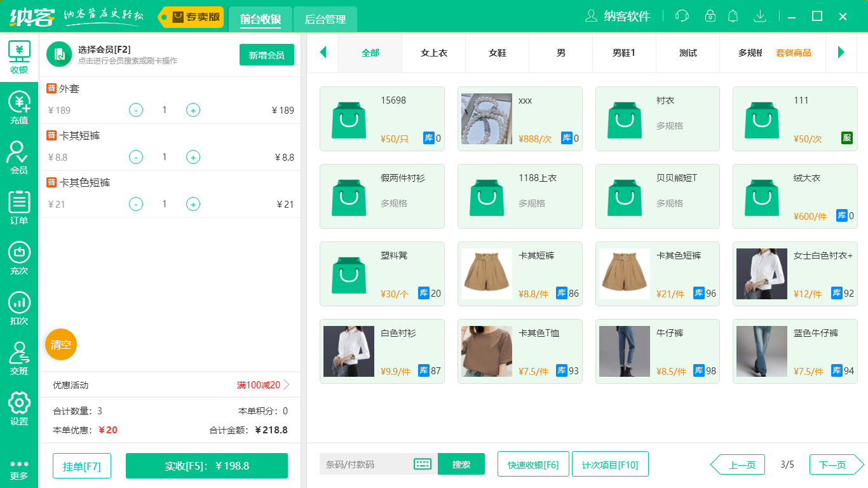868x488 pixels.
Task: Click the bell notification icon
Action: (x=733, y=16)
